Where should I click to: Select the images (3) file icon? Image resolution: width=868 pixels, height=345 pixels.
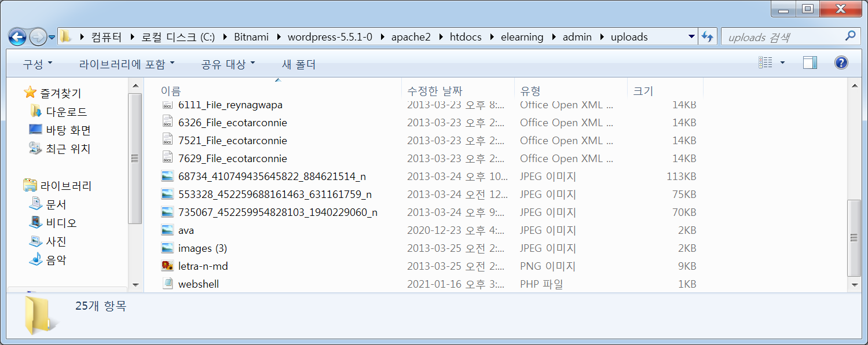[x=167, y=248]
